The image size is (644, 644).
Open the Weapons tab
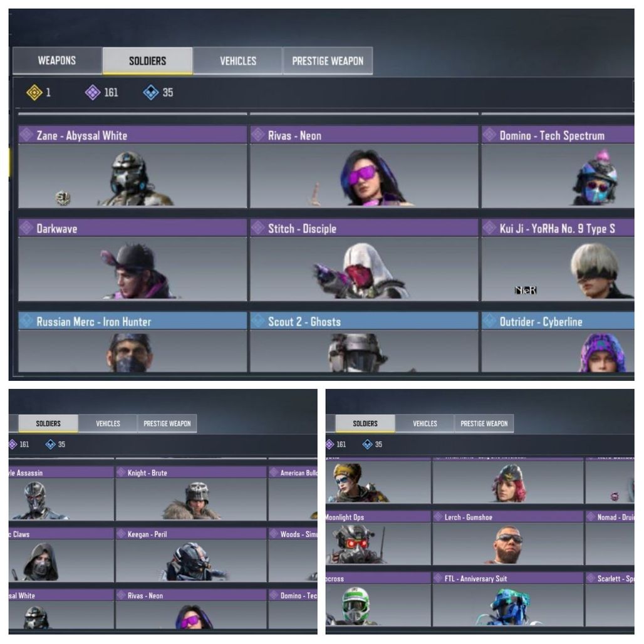57,61
